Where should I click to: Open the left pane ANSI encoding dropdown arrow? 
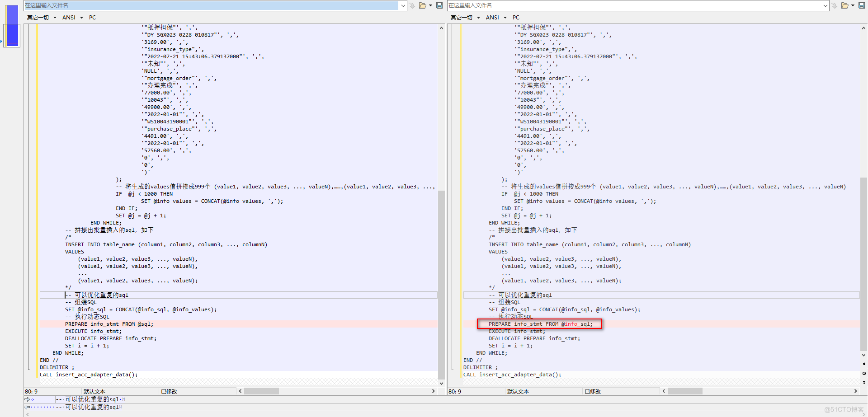pos(81,18)
